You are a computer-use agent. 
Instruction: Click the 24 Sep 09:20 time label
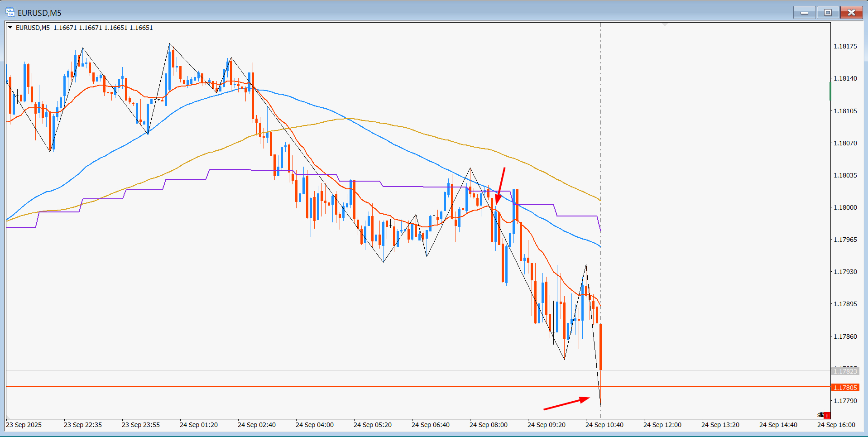click(x=547, y=425)
